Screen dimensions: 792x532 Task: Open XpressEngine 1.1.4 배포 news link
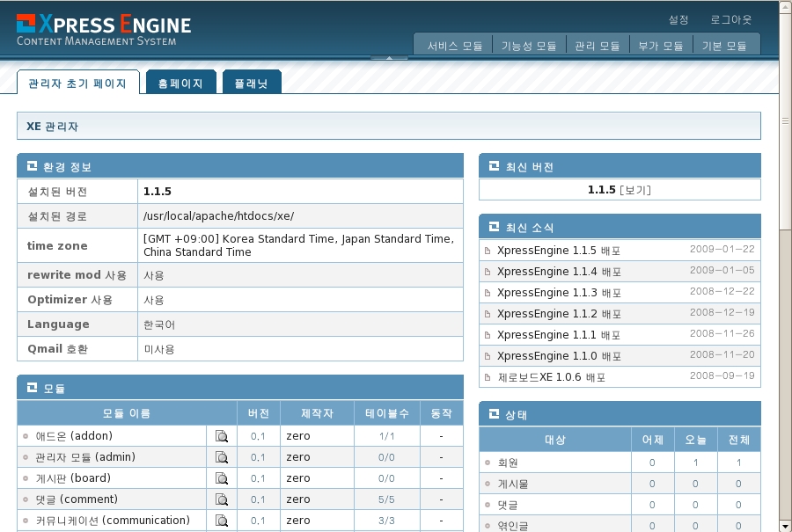[559, 272]
